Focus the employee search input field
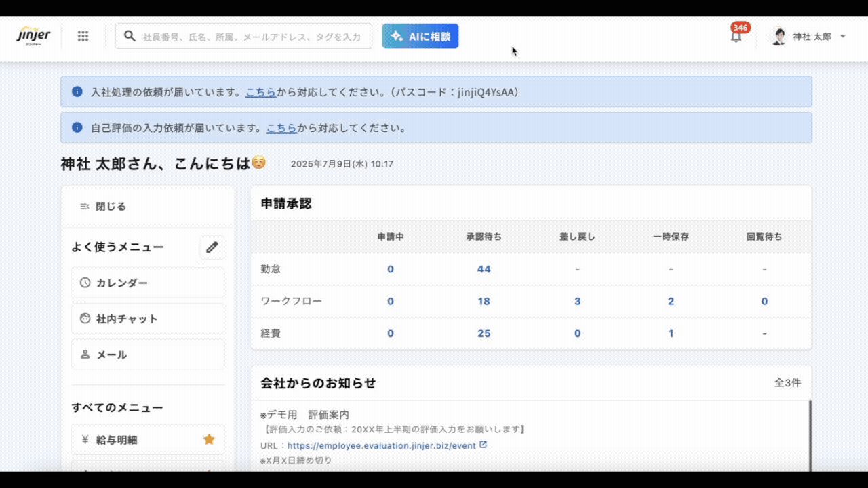This screenshot has width=868, height=488. pyautogui.click(x=251, y=37)
